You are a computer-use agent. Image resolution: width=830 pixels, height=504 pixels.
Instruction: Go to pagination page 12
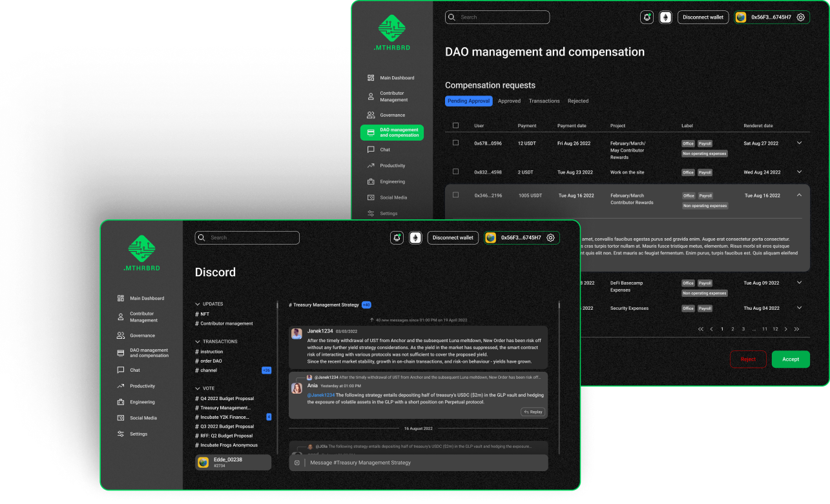[x=775, y=329]
